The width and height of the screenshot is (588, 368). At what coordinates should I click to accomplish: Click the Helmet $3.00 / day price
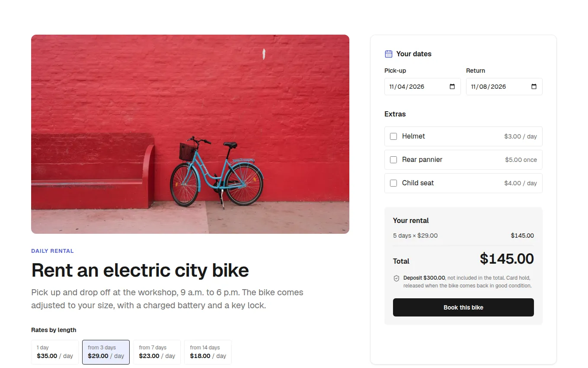click(521, 136)
